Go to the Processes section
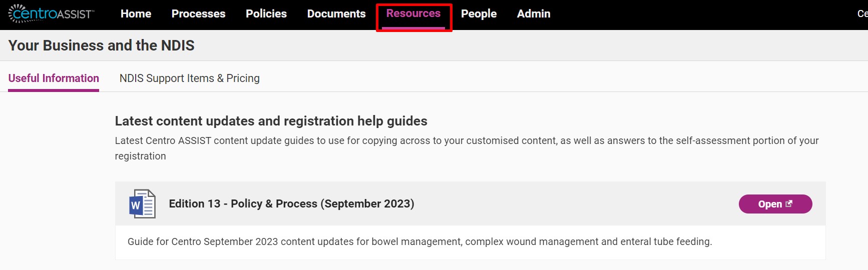Image resolution: width=868 pixels, height=270 pixels. (x=198, y=13)
